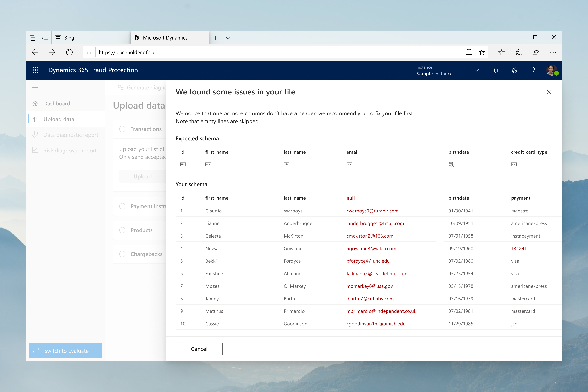This screenshot has height=392, width=588.
Task: Click the tabs set aside icon
Action: point(33,38)
